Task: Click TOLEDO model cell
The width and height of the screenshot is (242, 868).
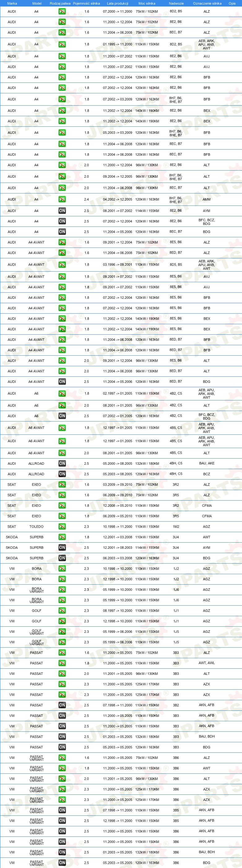Action: pyautogui.click(x=37, y=526)
